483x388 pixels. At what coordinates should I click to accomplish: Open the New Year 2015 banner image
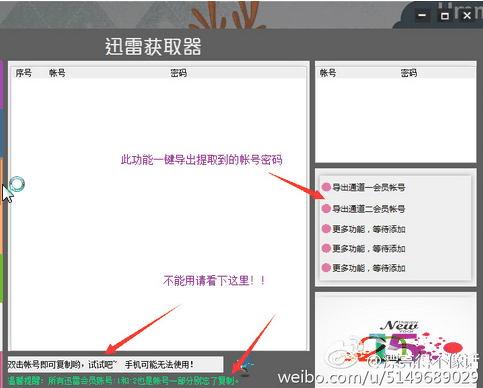pos(396,340)
